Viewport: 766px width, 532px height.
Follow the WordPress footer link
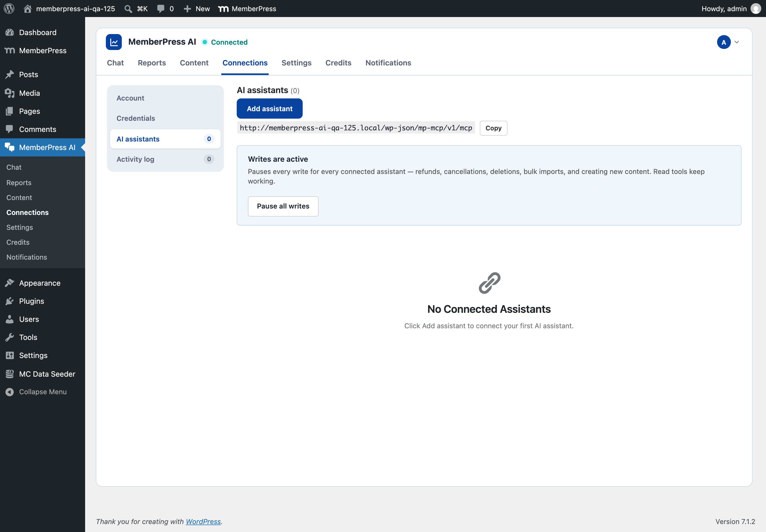(x=203, y=521)
